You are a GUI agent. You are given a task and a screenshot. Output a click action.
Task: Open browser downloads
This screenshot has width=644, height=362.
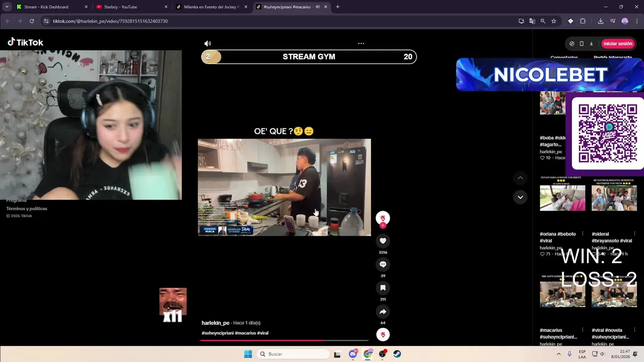pos(601,21)
